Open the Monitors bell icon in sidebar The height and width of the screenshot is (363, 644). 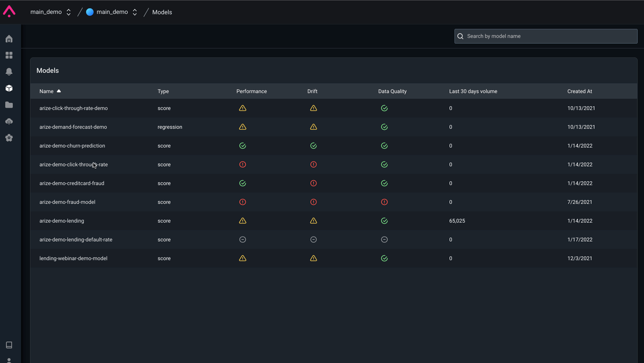9,72
